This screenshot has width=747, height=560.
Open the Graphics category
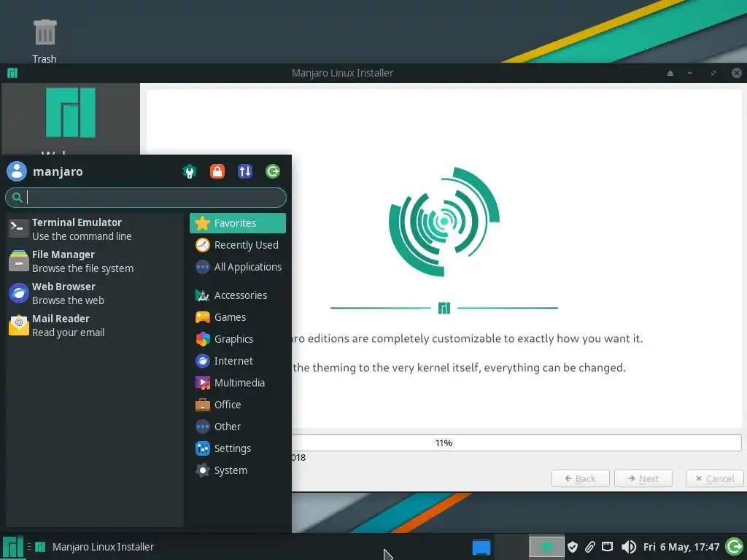tap(238, 339)
